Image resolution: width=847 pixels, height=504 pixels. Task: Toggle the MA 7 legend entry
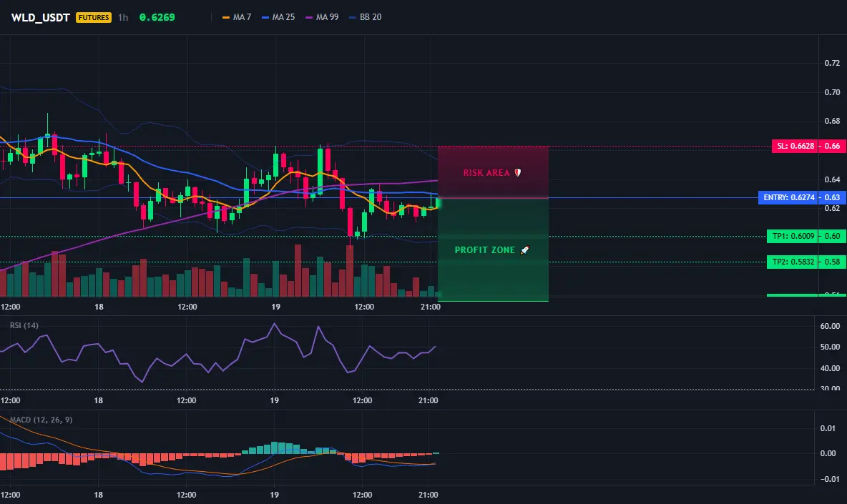click(237, 17)
